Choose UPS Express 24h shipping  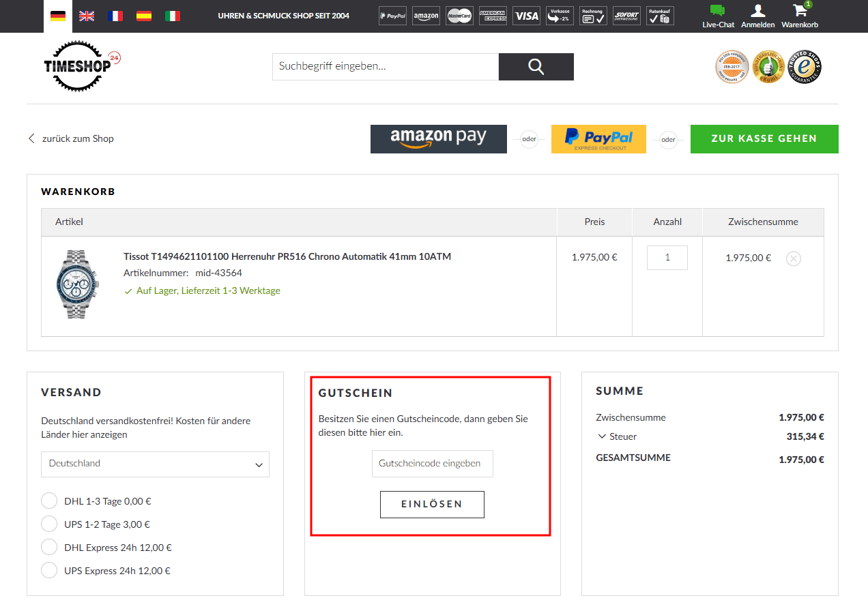tap(49, 571)
